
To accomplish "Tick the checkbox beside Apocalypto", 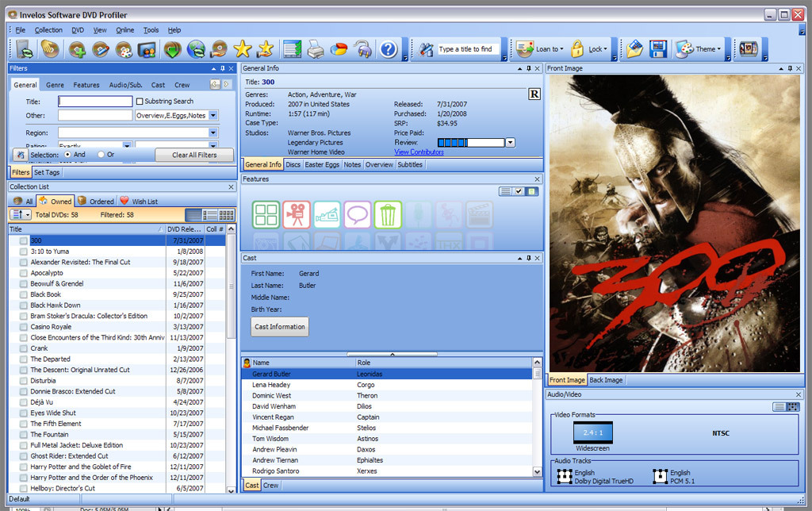I will pos(24,273).
